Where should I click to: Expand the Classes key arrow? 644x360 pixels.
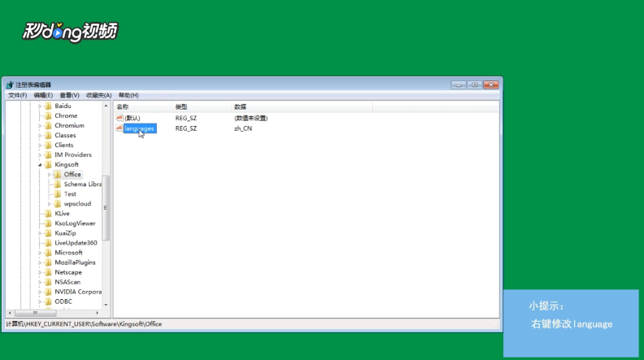(x=40, y=136)
